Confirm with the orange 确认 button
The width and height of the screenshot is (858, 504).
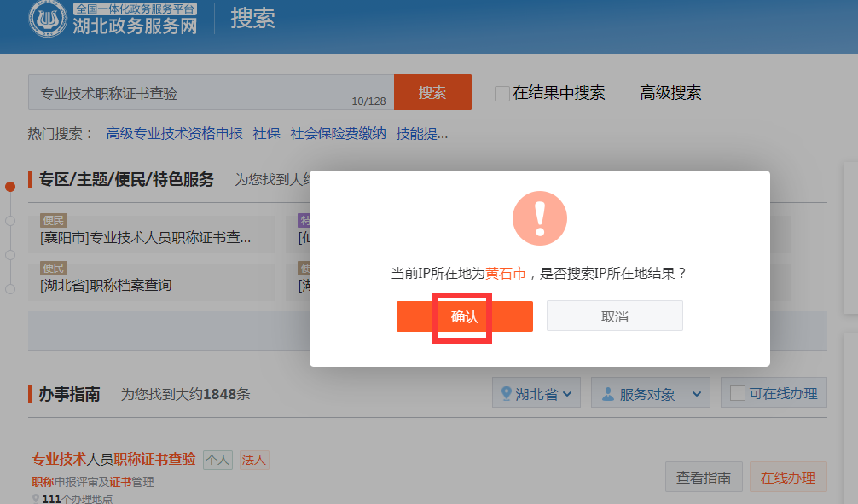(464, 316)
